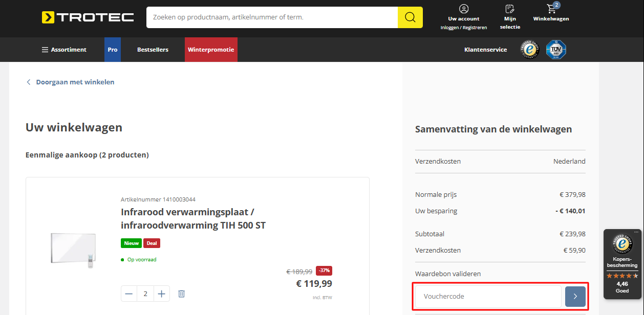Image resolution: width=644 pixels, height=315 pixels.
Task: Open the Bestsellers menu item
Action: point(153,50)
